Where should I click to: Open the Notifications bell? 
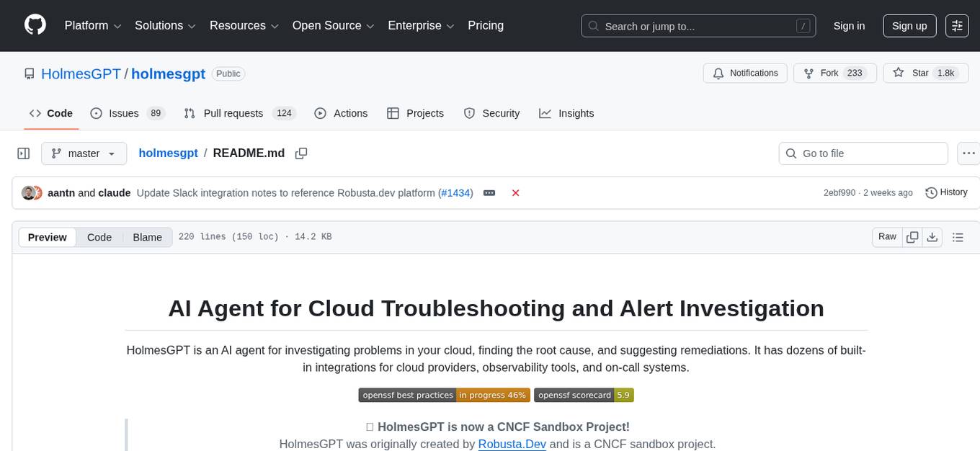(745, 73)
